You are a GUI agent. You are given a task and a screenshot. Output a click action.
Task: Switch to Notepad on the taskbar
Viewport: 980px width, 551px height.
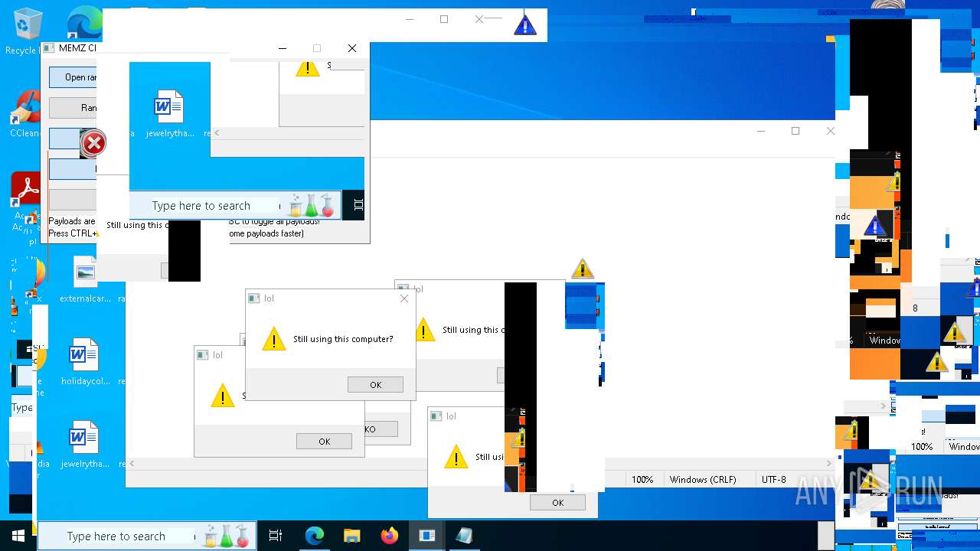pyautogui.click(x=464, y=536)
